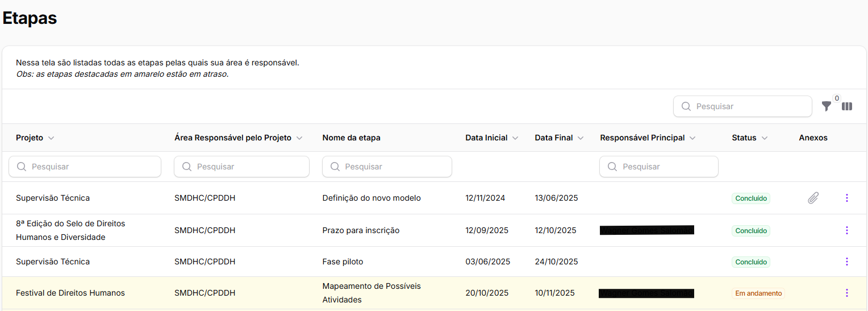
Task: Select the Festival de Direitos Humanos row
Action: pyautogui.click(x=70, y=293)
